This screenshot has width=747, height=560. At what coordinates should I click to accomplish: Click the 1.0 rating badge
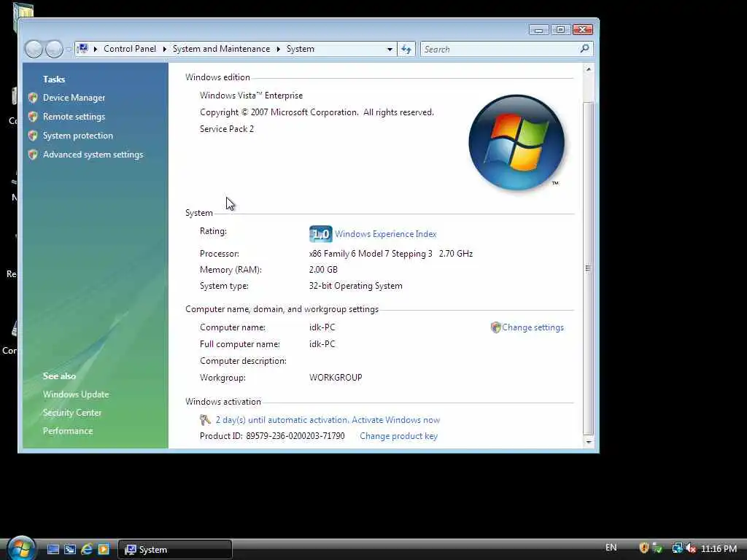pyautogui.click(x=321, y=234)
